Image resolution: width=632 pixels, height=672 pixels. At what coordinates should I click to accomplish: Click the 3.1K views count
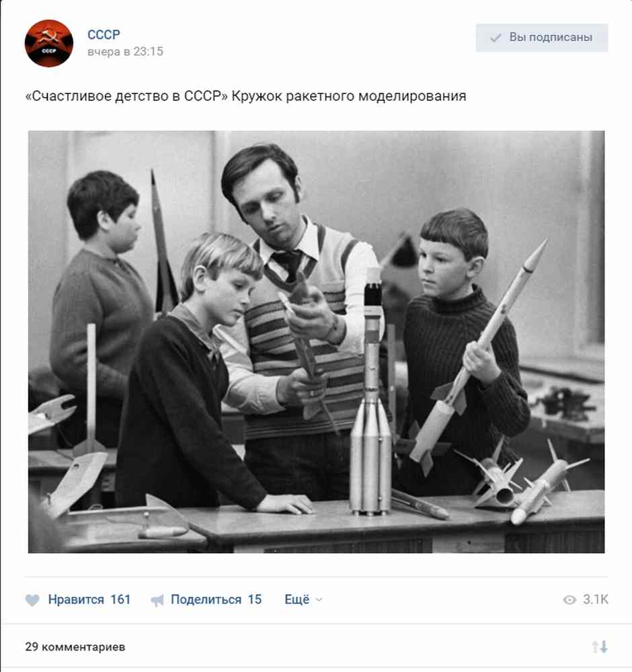(595, 599)
